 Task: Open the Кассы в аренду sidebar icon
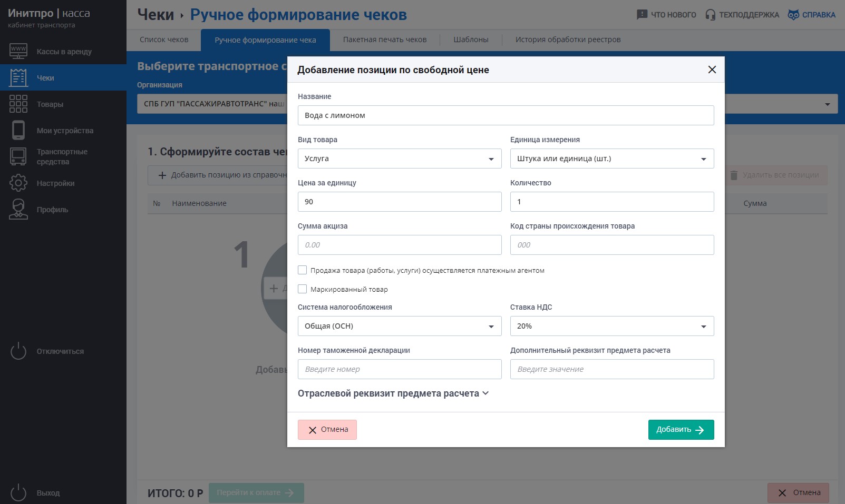pos(18,51)
